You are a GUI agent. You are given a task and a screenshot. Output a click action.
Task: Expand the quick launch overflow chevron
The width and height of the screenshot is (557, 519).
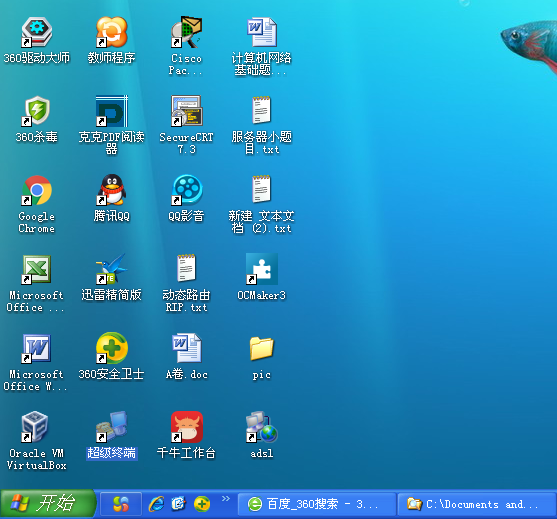tap(226, 499)
